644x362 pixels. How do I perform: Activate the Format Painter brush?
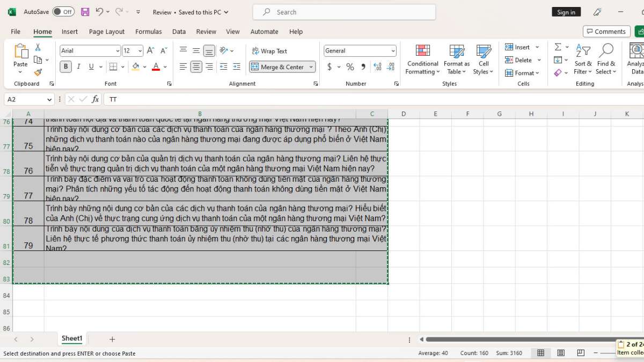tap(38, 72)
